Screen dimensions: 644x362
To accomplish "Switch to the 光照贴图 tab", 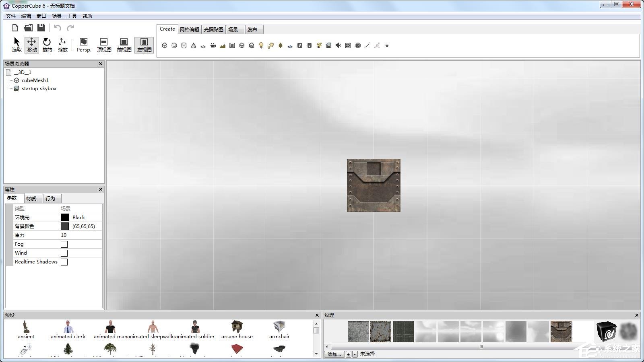I will [x=213, y=30].
